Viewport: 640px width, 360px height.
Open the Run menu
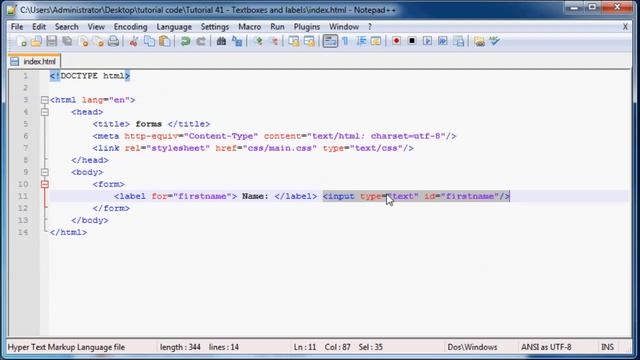coord(277,27)
